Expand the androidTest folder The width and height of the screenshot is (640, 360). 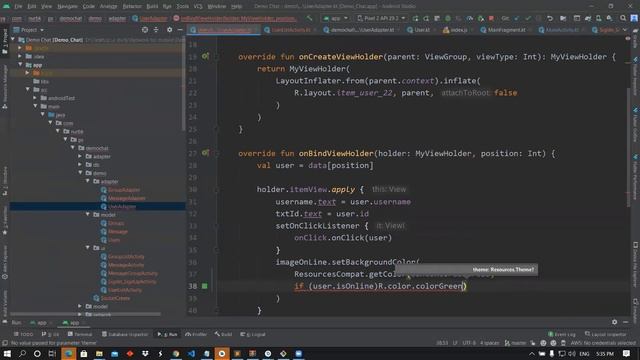[35, 98]
